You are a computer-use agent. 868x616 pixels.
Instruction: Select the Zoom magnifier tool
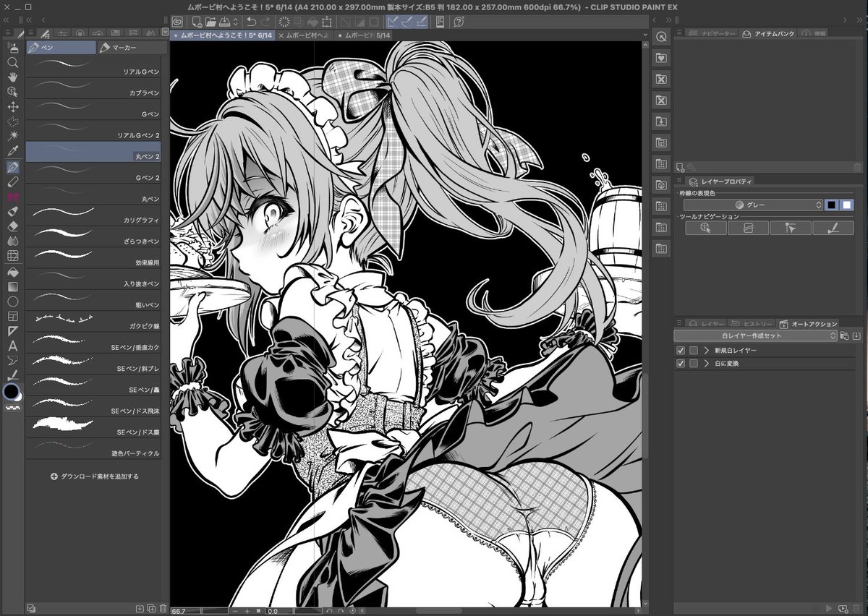point(12,63)
